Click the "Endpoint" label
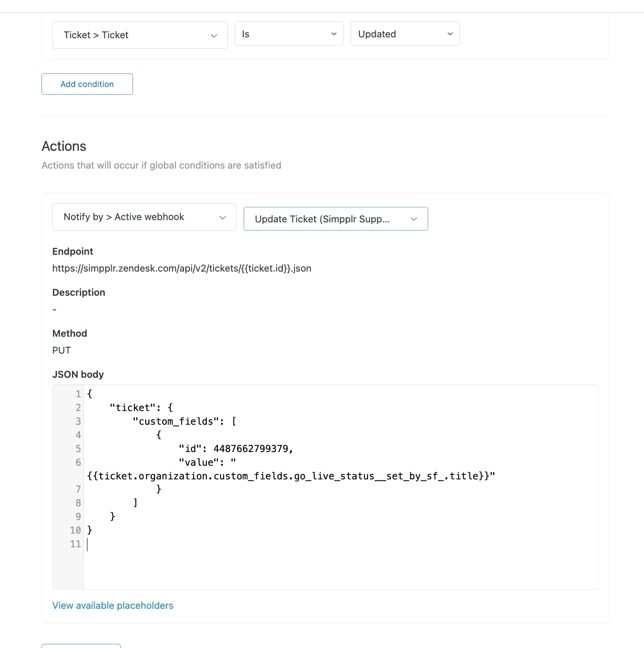Viewport: 644px width, 648px height. [73, 252]
